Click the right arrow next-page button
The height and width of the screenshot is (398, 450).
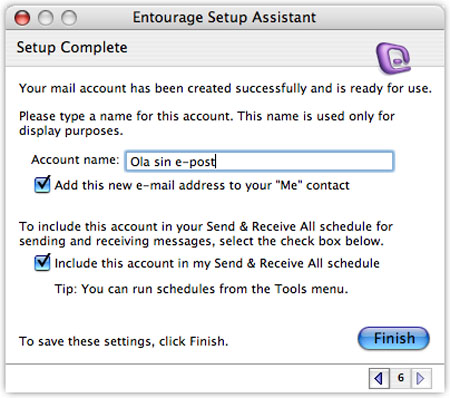[421, 378]
